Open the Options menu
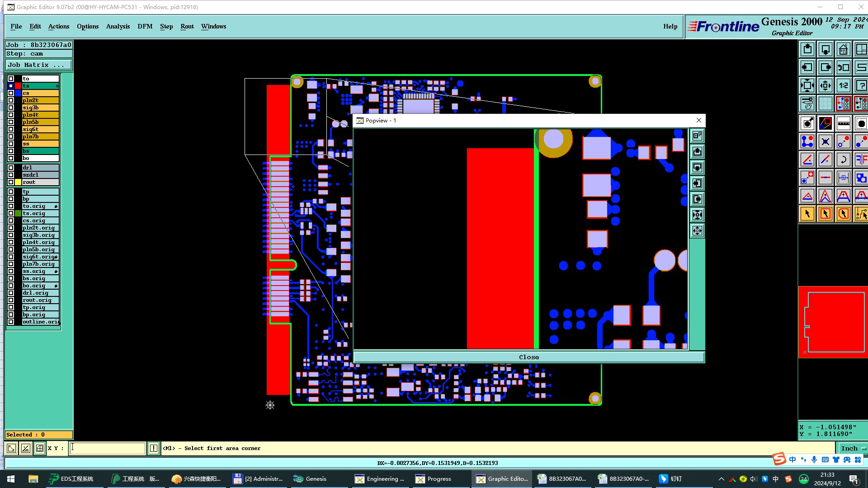Viewport: 868px width, 488px height. (88, 26)
